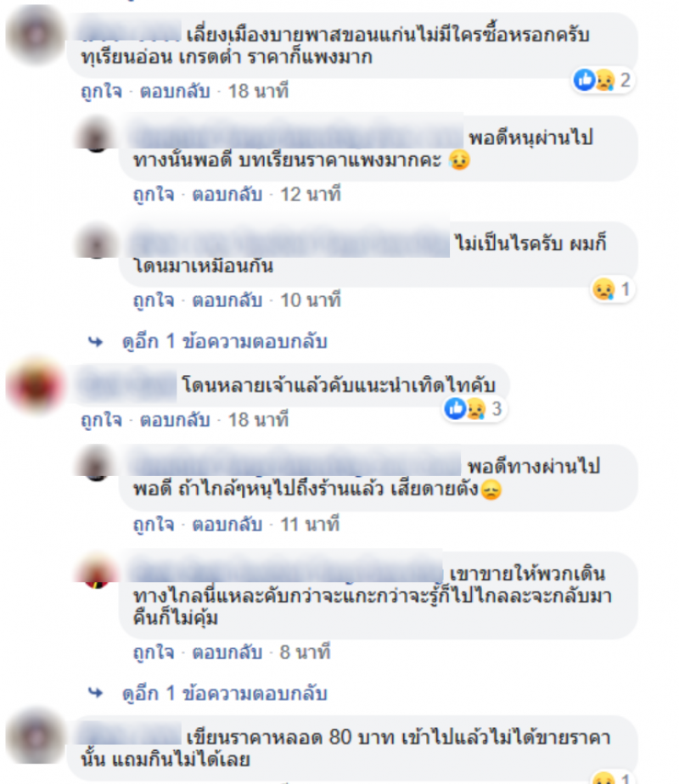This screenshot has height=784, width=679.
Task: Like the 'โดนหลายเจ้าแล้ว' comment
Action: tap(102, 420)
